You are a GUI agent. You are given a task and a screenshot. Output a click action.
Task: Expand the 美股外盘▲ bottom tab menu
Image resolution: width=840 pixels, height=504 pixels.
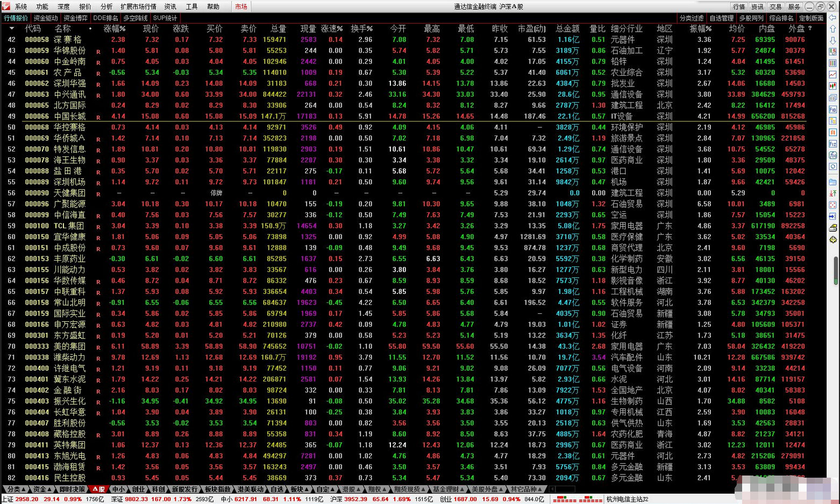[x=488, y=489]
